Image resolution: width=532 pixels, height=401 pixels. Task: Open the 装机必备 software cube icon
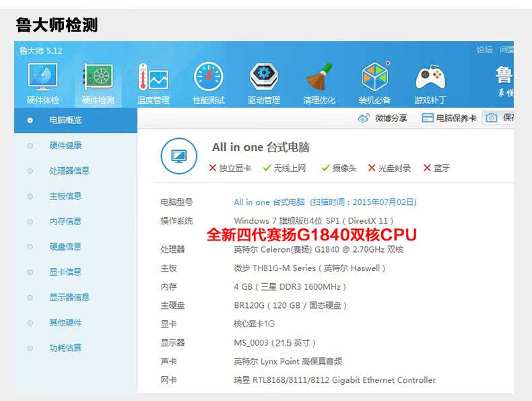[374, 76]
